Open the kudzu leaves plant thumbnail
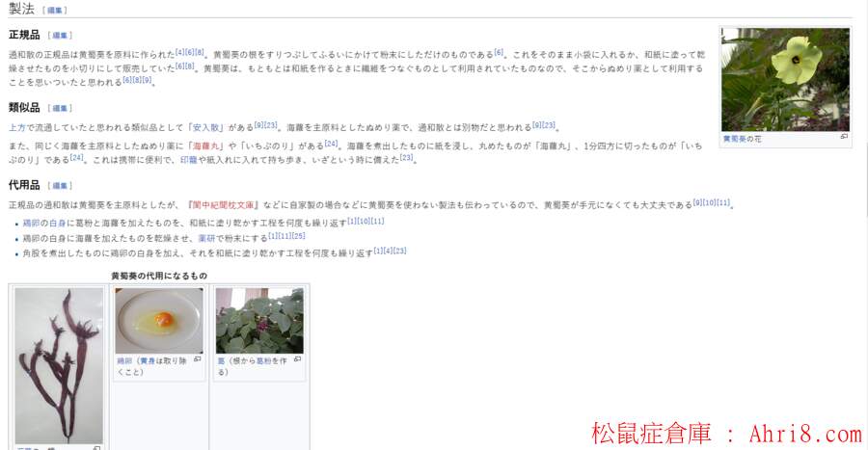The width and height of the screenshot is (868, 450). click(259, 321)
